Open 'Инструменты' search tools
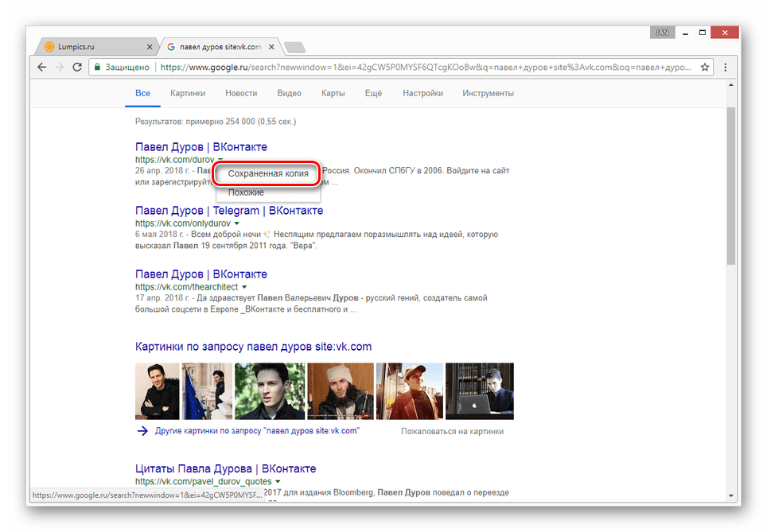This screenshot has width=767, height=532. [488, 93]
